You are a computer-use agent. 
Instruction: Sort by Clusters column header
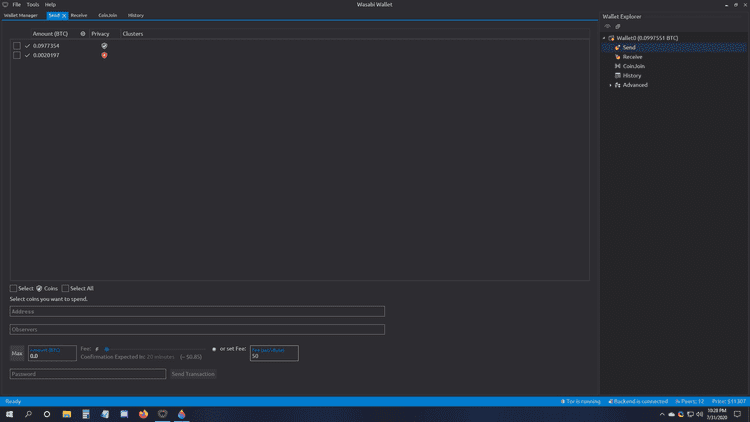[132, 34]
